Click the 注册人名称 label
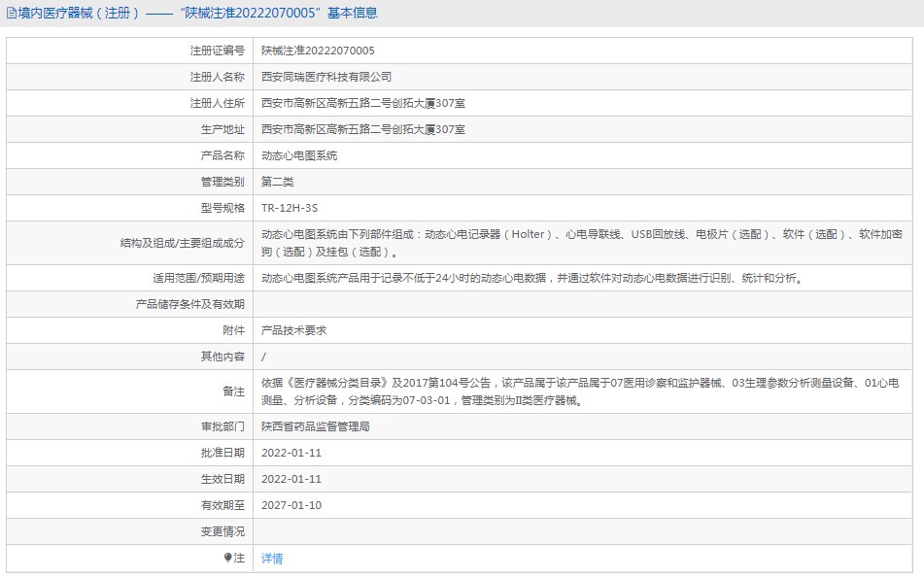 tap(217, 77)
